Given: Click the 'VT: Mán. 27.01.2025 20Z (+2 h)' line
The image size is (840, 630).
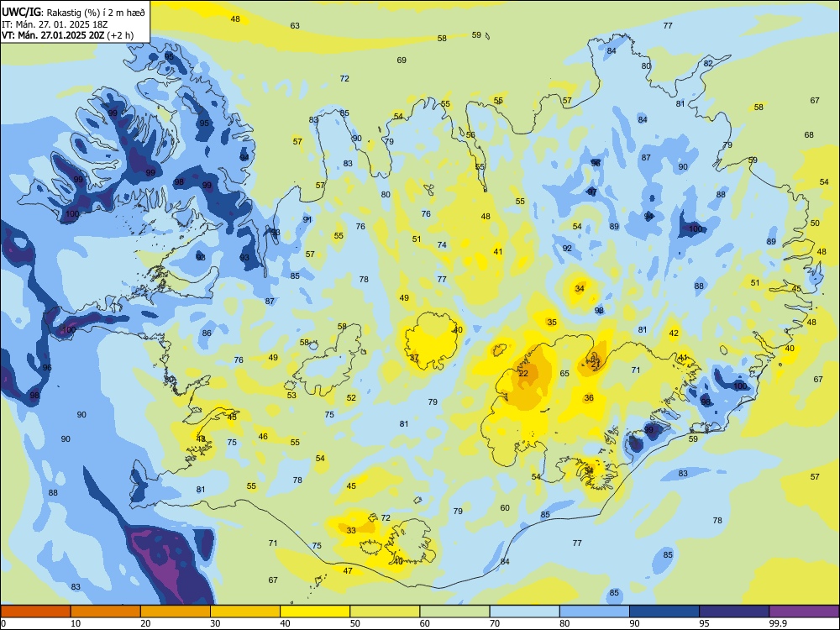Looking at the screenshot, I should [67, 35].
